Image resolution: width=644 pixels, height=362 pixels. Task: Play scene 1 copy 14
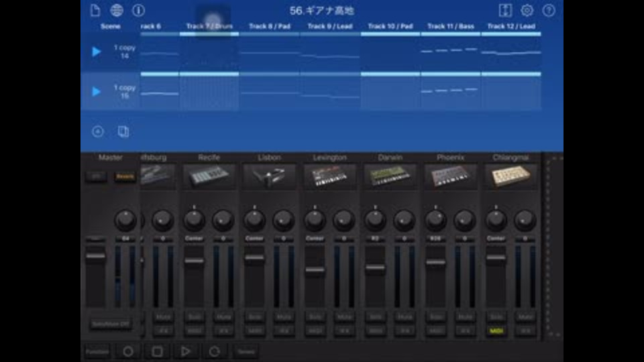click(x=96, y=52)
